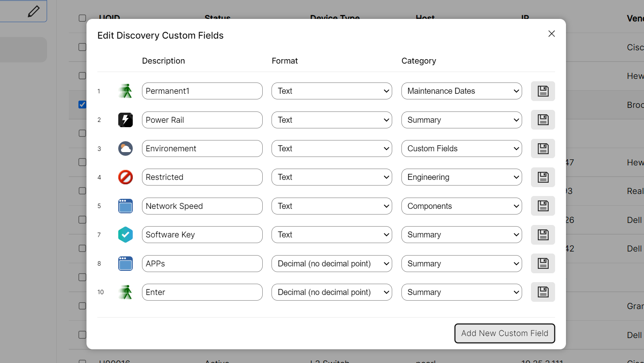Open Custom Fields category dropdown

point(462,148)
